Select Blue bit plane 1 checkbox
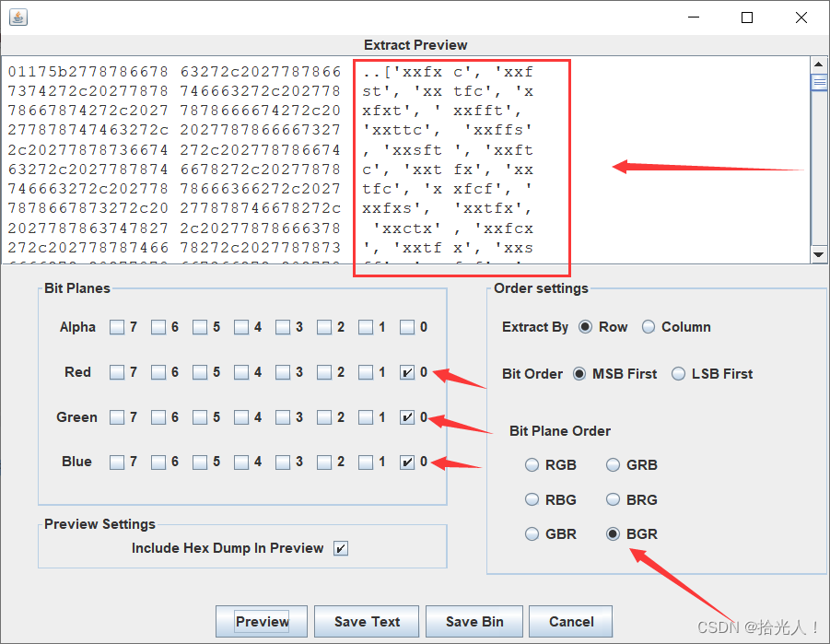830x644 pixels. [x=365, y=463]
